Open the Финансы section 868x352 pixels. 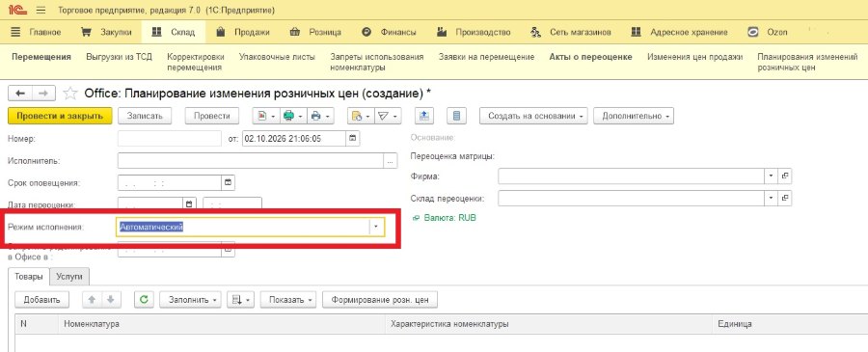tap(390, 32)
